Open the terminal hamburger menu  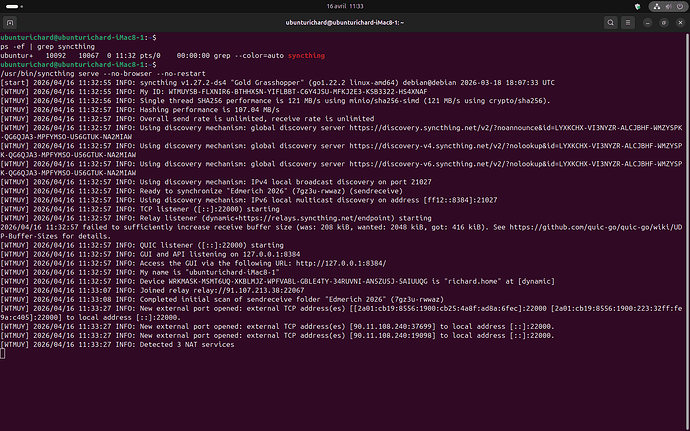click(x=628, y=22)
